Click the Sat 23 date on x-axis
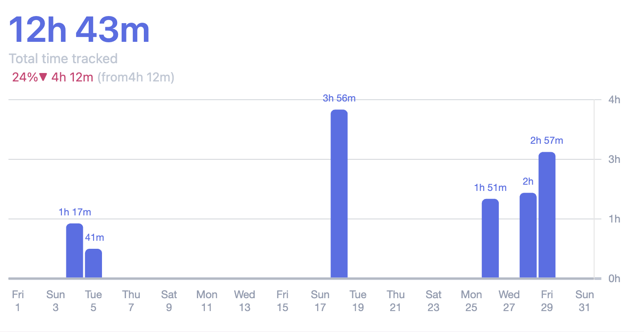The height and width of the screenshot is (332, 644). pyautogui.click(x=433, y=301)
